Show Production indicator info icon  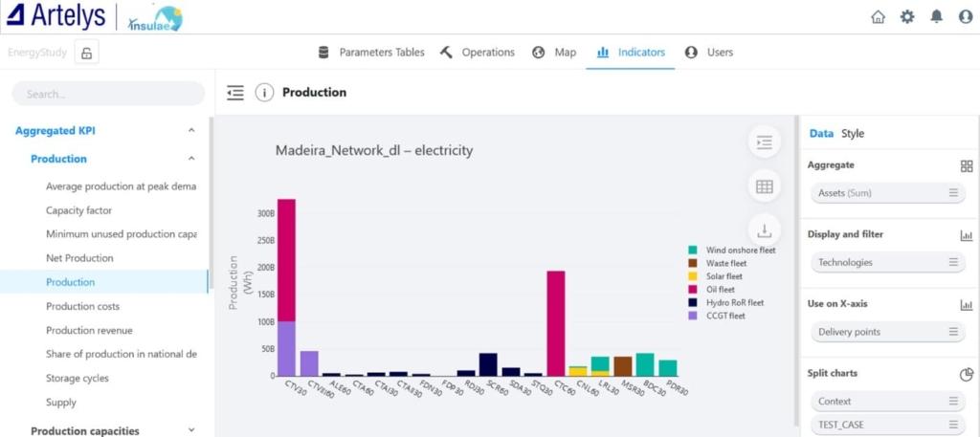(x=264, y=93)
